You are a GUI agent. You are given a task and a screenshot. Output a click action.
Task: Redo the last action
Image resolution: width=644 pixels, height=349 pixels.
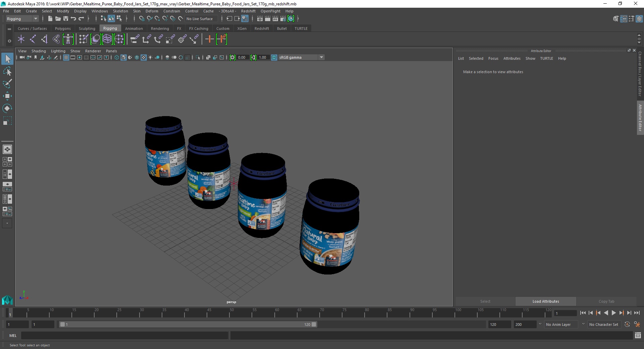point(81,19)
